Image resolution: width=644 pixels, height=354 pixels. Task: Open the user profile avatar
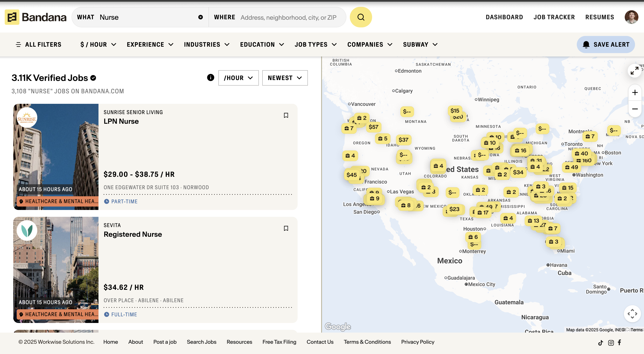631,17
